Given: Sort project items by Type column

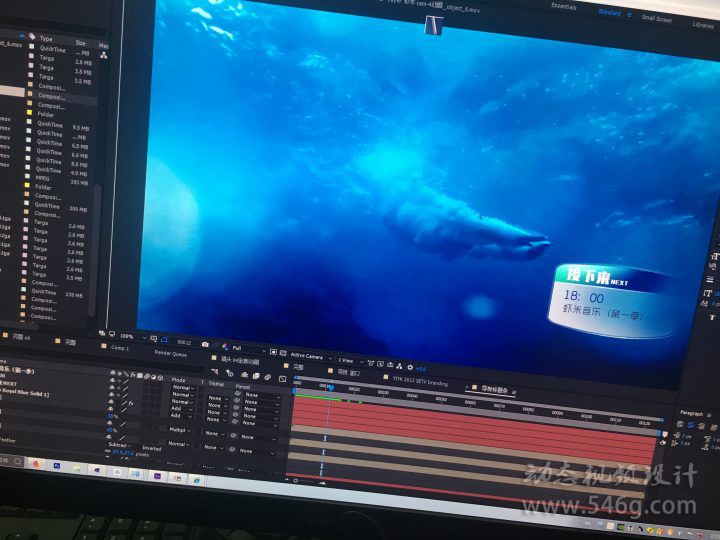Looking at the screenshot, I should 46,39.
